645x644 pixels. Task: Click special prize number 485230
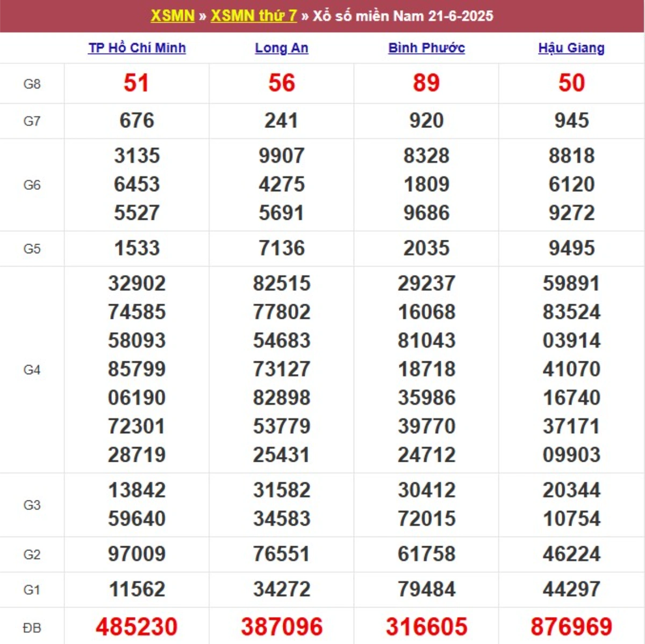[137, 627]
